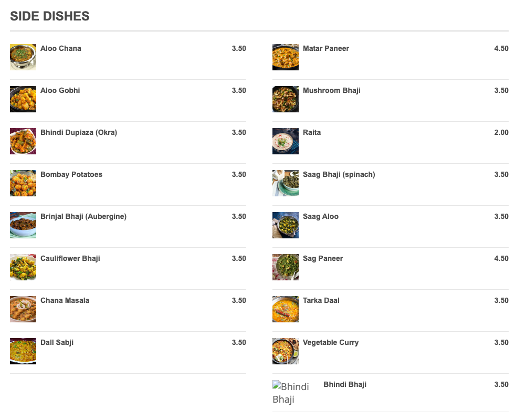Click the broken Bhindi Bhaji image placeholder
Screen dimensions: 526x420
[x=291, y=393]
